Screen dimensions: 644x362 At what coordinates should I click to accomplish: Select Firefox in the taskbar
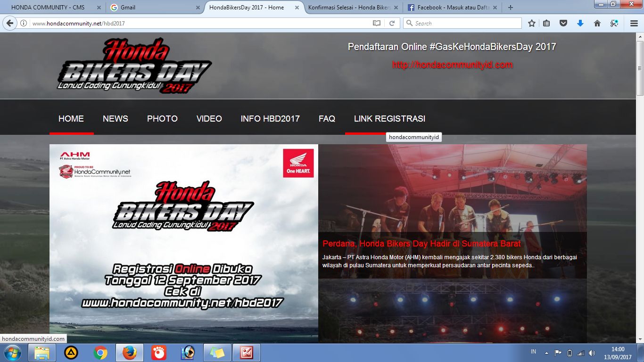coord(130,353)
